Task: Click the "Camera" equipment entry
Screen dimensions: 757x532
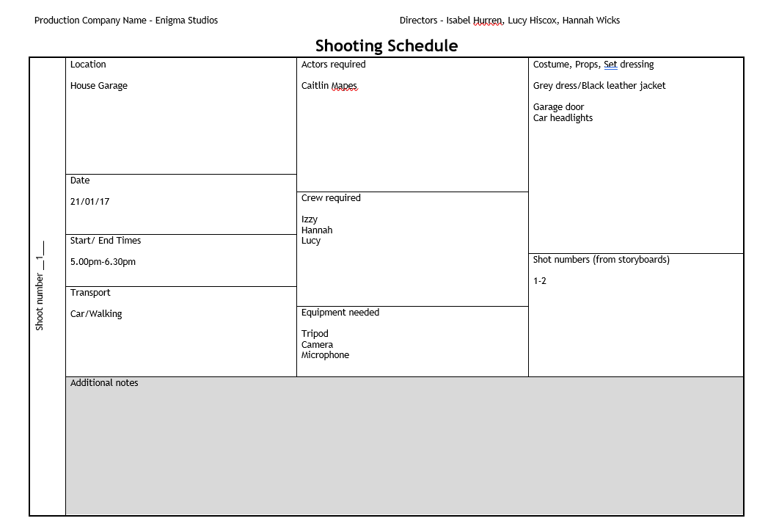Action: click(x=317, y=344)
